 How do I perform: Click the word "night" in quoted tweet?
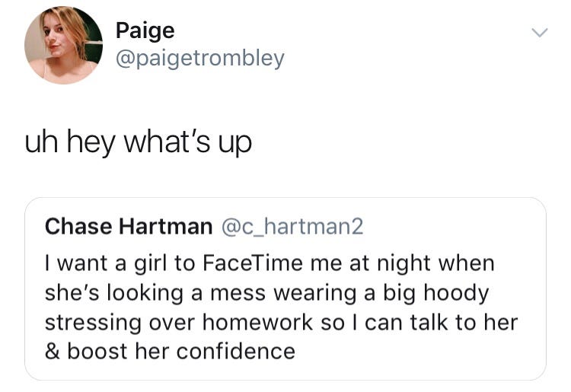404,263
